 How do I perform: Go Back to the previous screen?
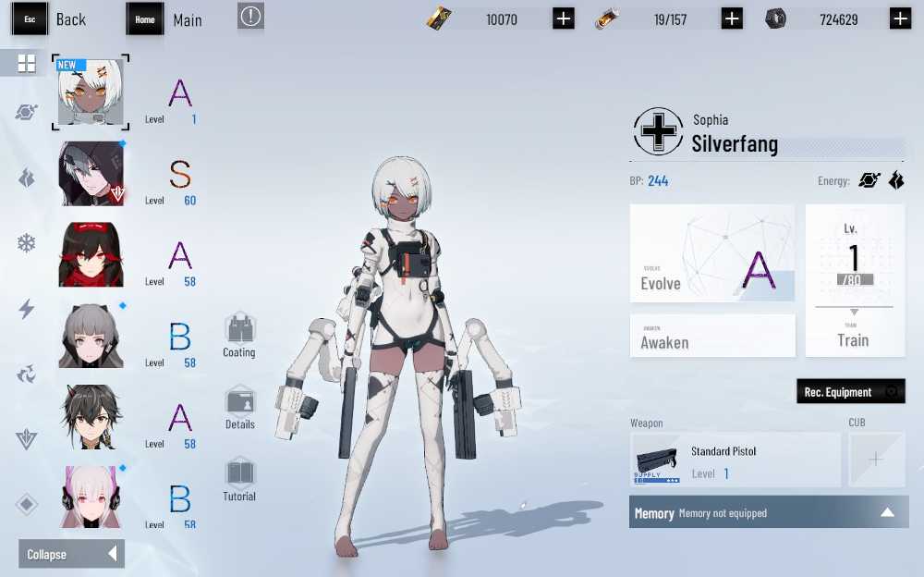click(71, 19)
